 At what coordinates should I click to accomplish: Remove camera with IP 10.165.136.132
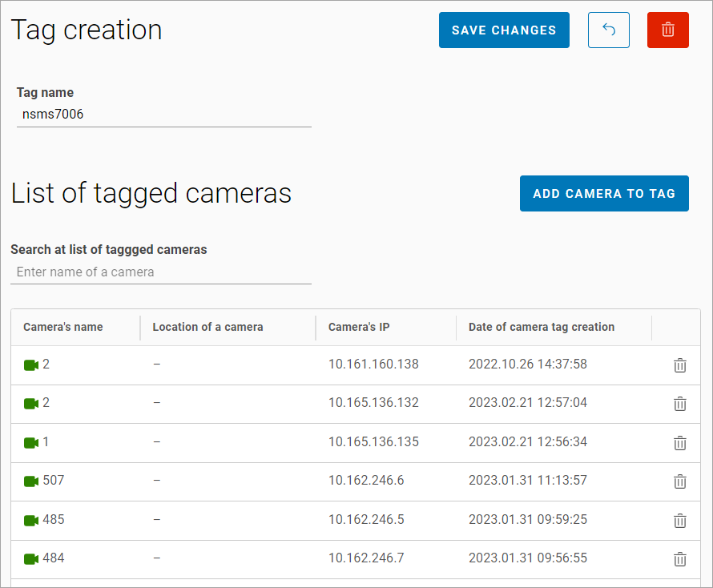(679, 404)
